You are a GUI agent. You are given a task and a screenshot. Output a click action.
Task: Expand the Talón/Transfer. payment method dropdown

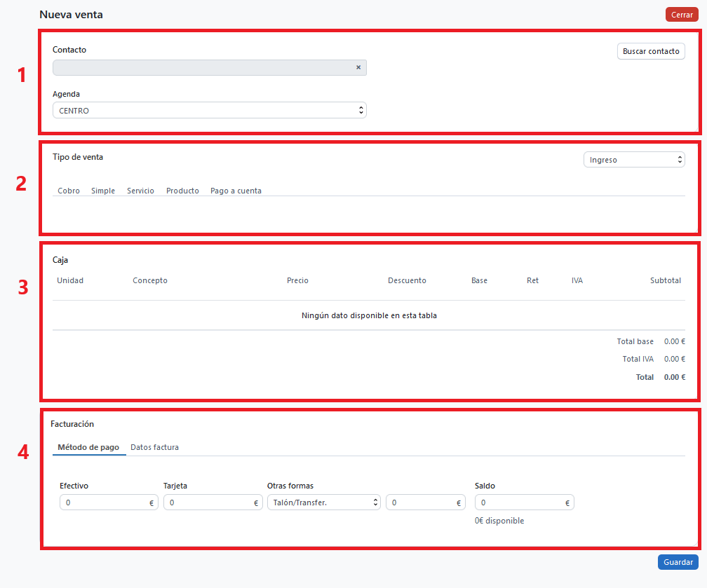coord(323,502)
